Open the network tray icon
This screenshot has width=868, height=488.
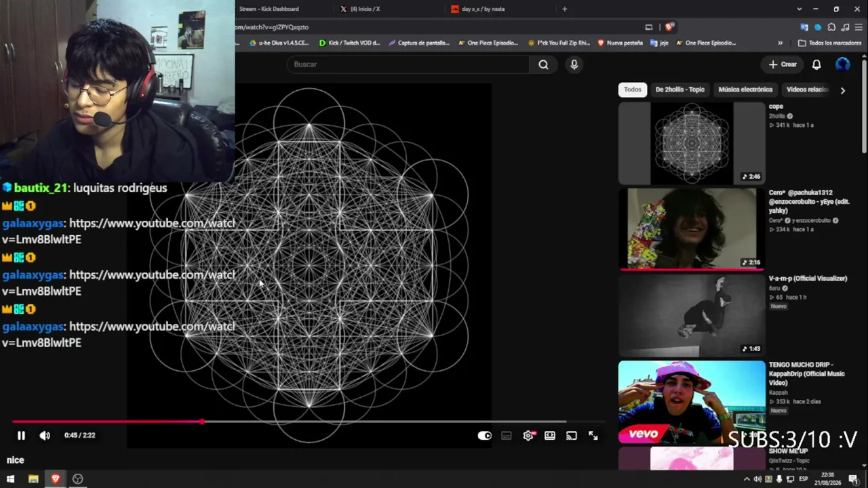pos(789,479)
